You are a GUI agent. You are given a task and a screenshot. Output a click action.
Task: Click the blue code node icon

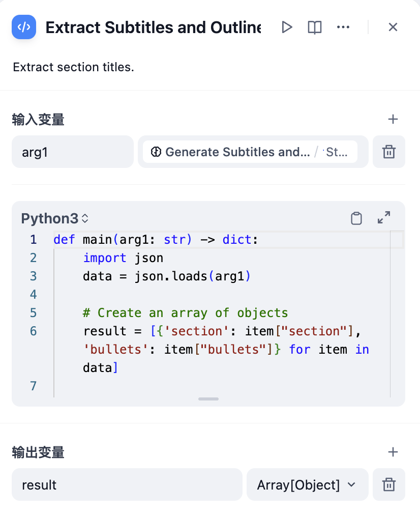click(24, 27)
